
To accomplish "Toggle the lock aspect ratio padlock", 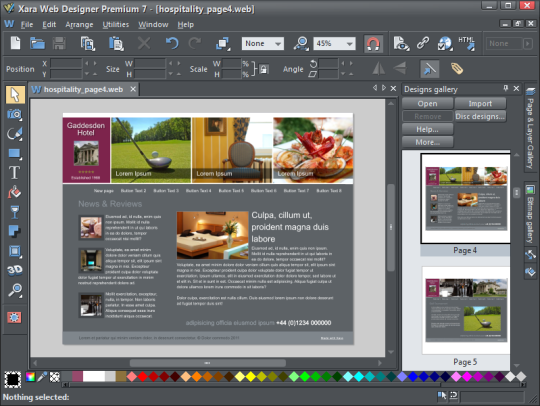I will (263, 69).
